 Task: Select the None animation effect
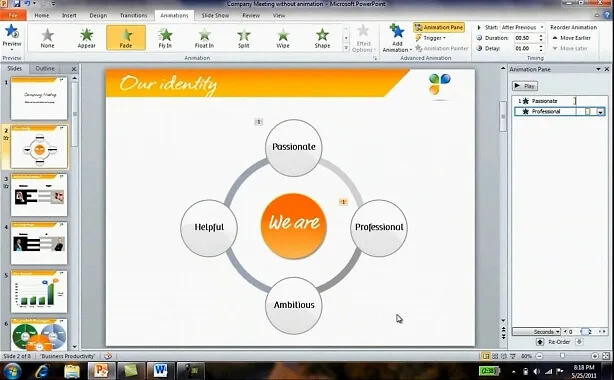point(47,38)
